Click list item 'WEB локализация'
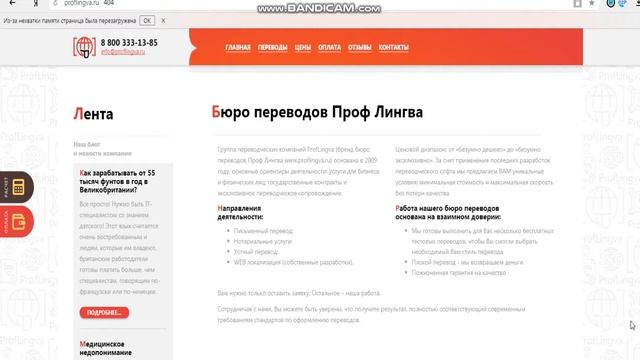Screen dimensions: 640x360 click(x=293, y=262)
